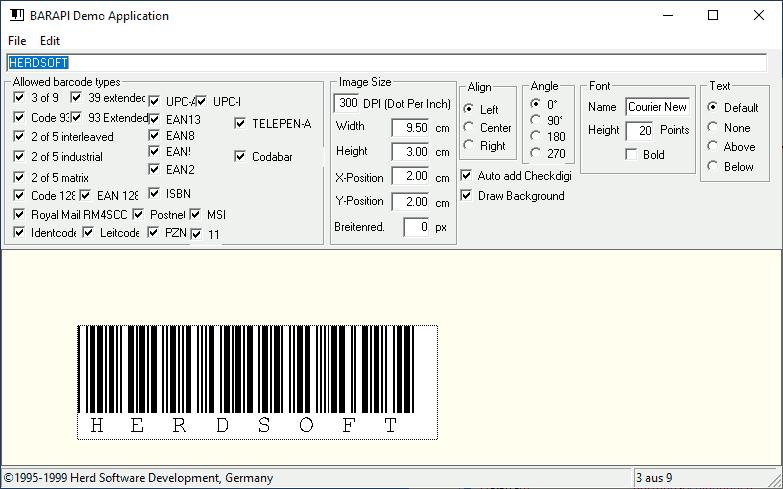Select Right alignment
The height and width of the screenshot is (489, 783).
tap(468, 145)
